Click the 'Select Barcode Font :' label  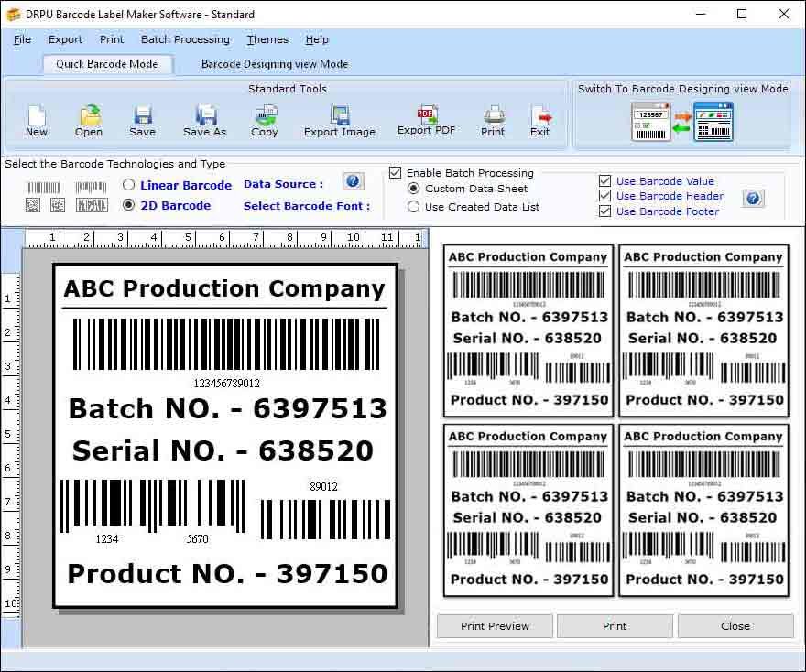click(306, 206)
